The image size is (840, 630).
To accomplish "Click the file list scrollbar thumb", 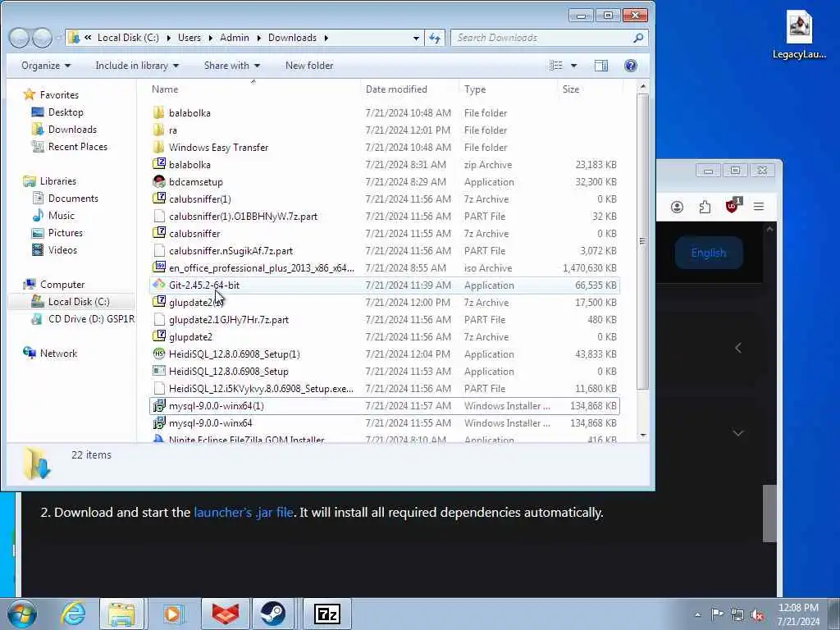I will point(642,242).
